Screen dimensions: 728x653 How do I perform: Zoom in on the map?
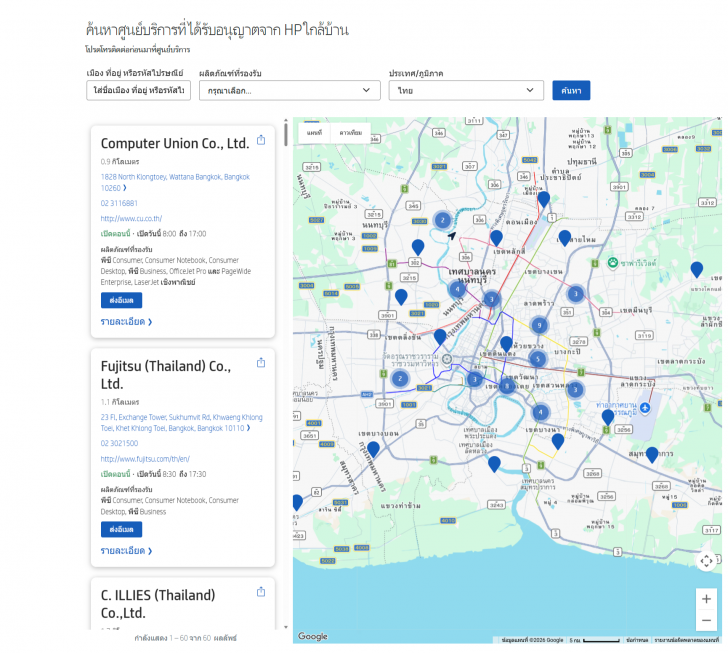point(706,599)
